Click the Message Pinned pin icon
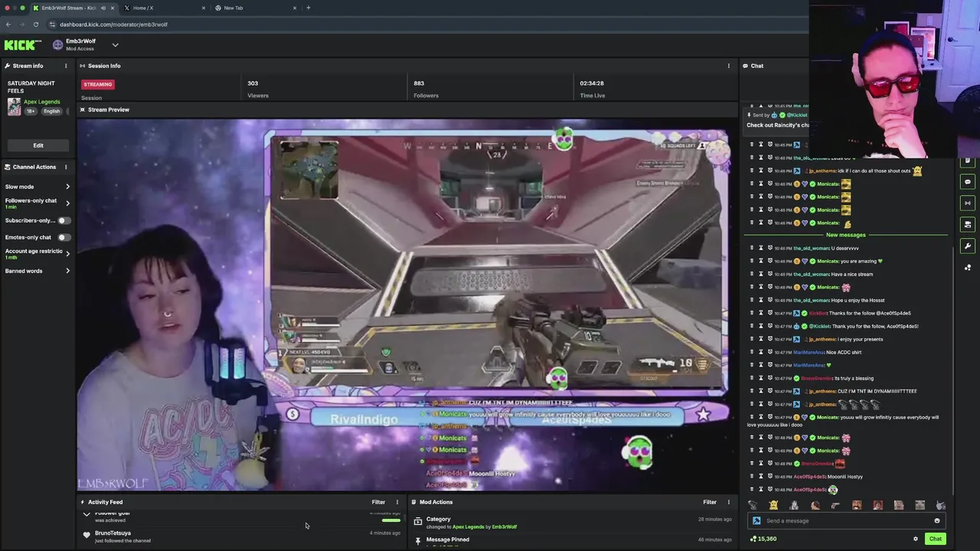This screenshot has height=551, width=980. (418, 540)
